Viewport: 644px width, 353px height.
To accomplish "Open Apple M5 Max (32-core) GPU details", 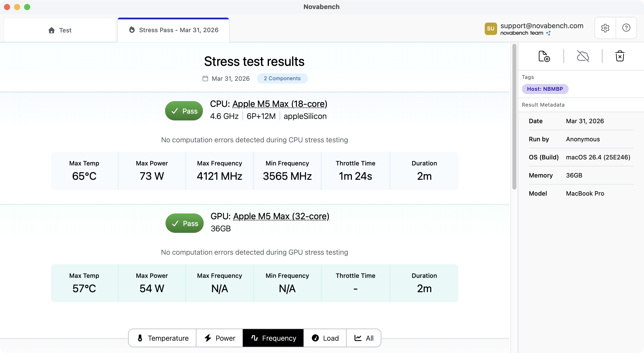I will (x=281, y=216).
